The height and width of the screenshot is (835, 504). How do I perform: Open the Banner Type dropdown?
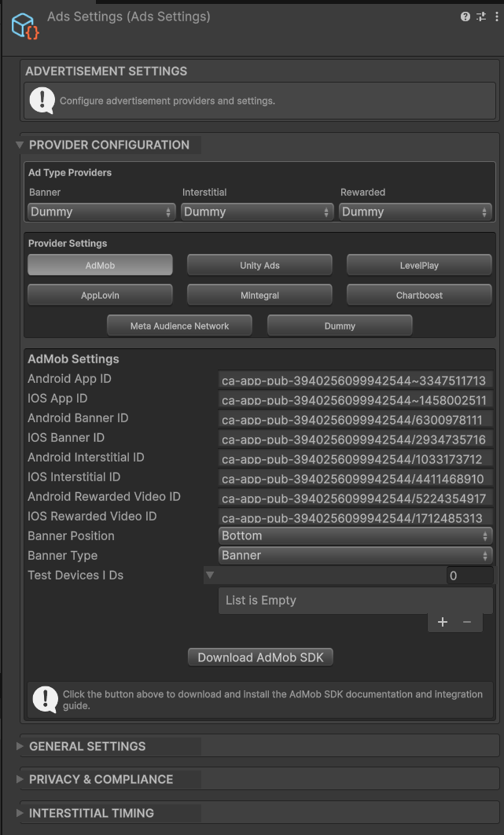[x=356, y=555]
